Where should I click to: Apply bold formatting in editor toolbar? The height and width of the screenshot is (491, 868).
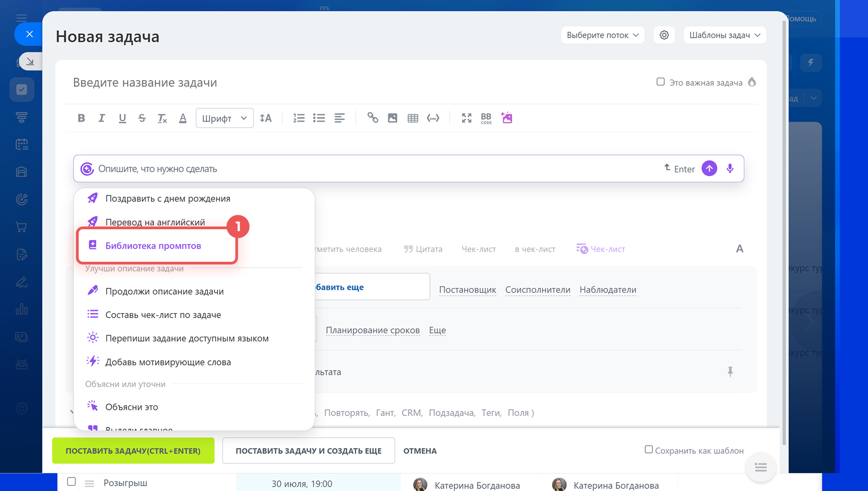point(81,118)
